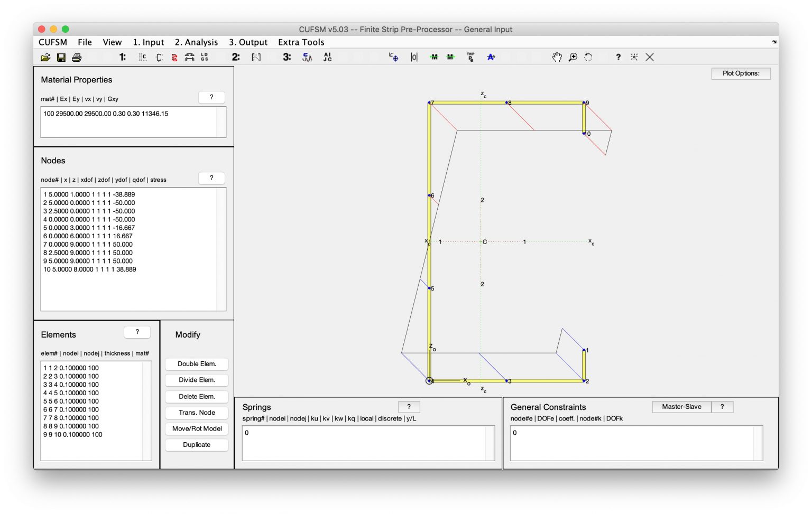This screenshot has width=812, height=514.
Task: Click the step 2 boundary conditions matrix icon
Action: pos(256,57)
